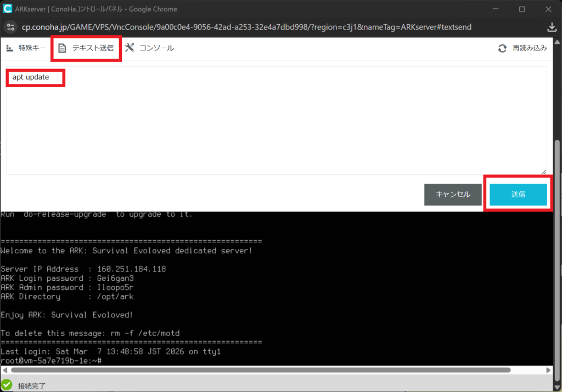Minimize the Chrome window
The width and height of the screenshot is (562, 392).
click(496, 9)
